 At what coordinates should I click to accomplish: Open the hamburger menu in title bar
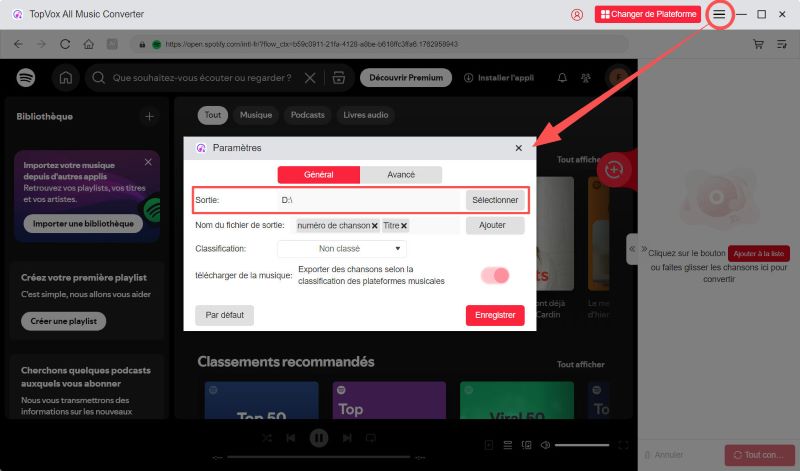coord(719,15)
